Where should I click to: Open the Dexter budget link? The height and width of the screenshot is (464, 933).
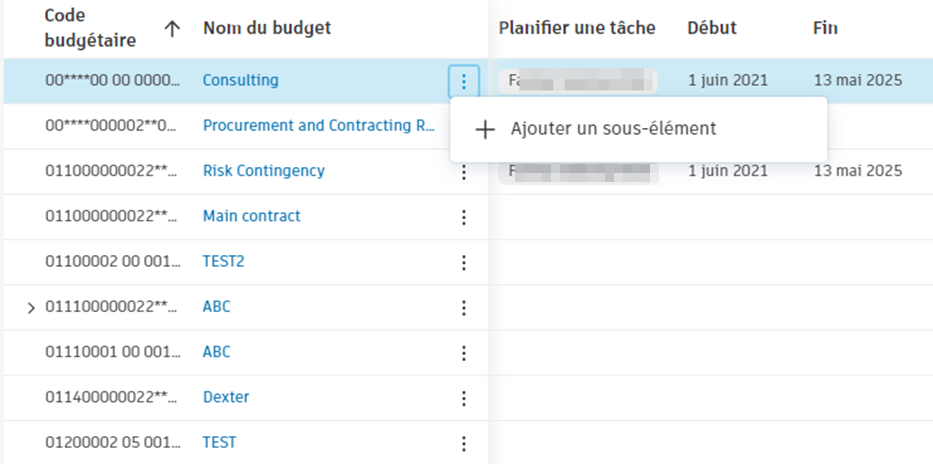click(x=225, y=397)
